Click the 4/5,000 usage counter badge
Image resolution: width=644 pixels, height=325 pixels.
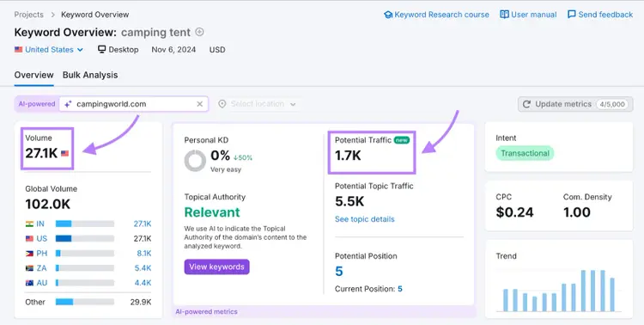(x=612, y=104)
